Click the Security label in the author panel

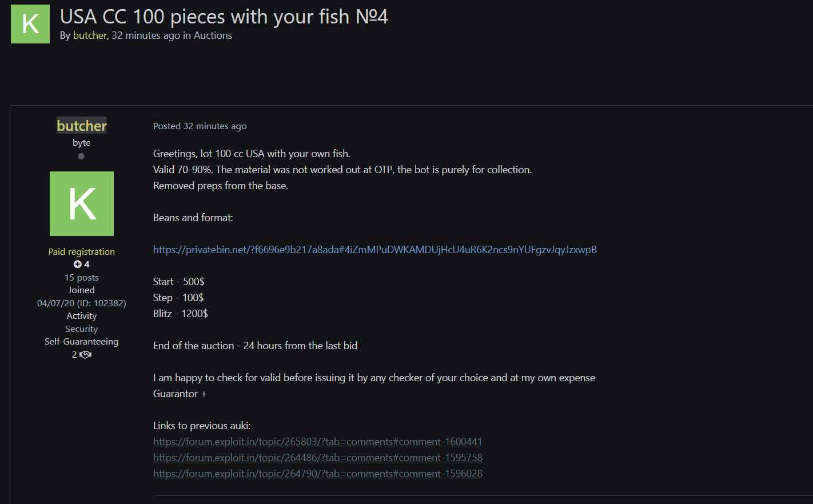pos(82,329)
